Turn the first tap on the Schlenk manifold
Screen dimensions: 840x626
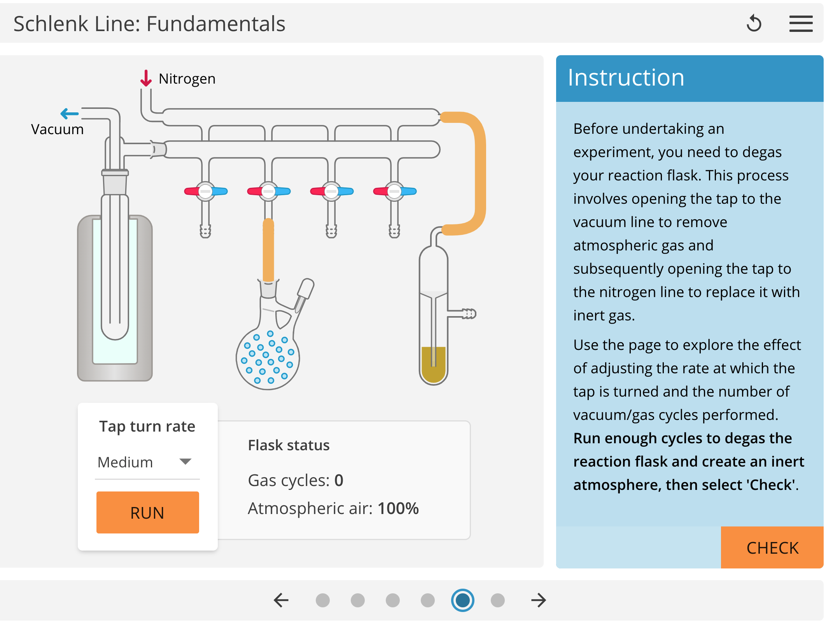pyautogui.click(x=206, y=191)
